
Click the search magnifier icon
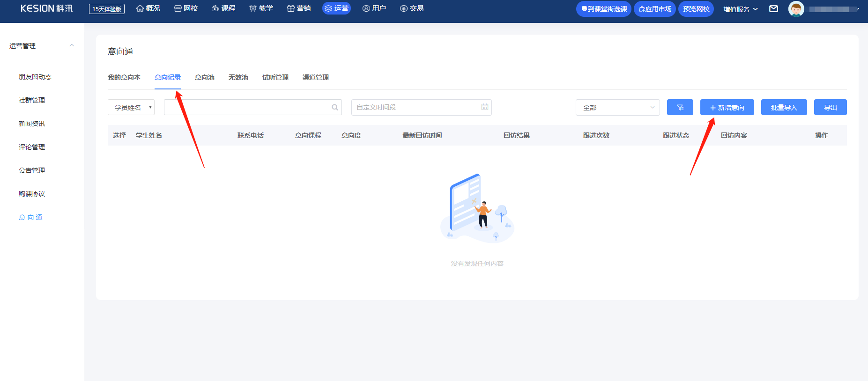[x=335, y=107]
